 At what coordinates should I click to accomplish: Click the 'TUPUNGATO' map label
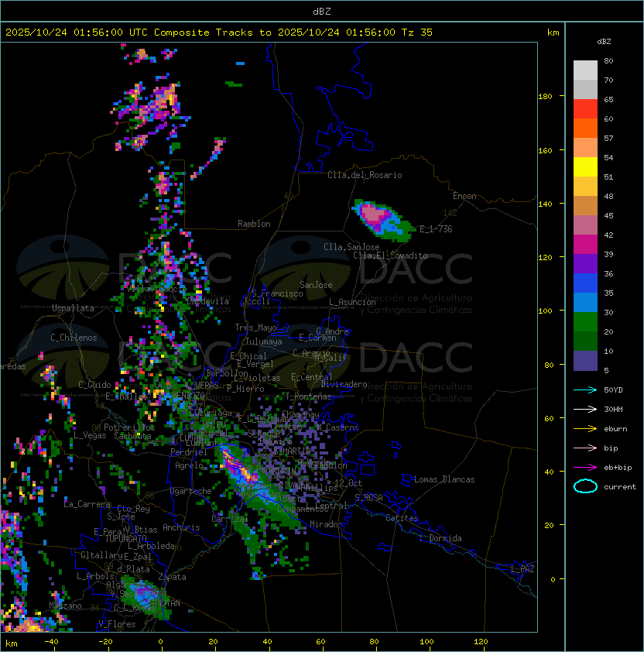pos(125,538)
